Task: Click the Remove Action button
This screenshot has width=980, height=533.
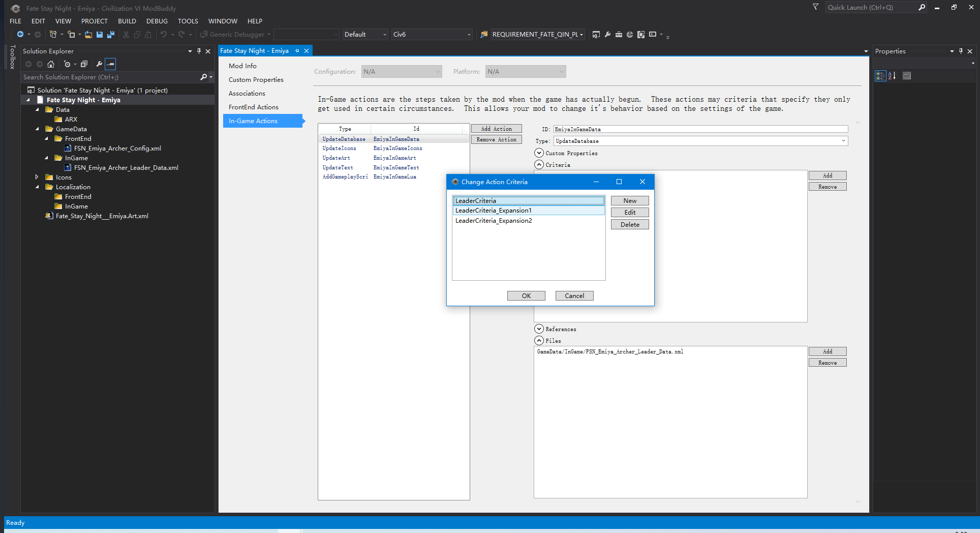Action: point(497,140)
